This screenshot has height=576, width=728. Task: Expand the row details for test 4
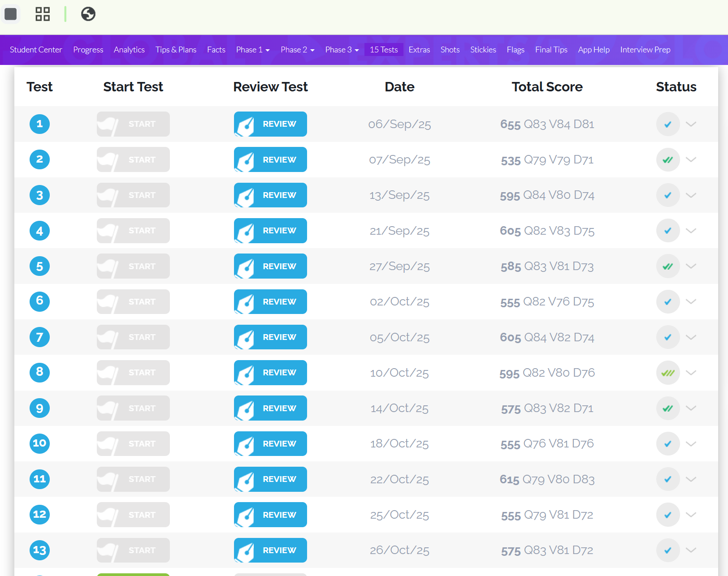tap(691, 231)
